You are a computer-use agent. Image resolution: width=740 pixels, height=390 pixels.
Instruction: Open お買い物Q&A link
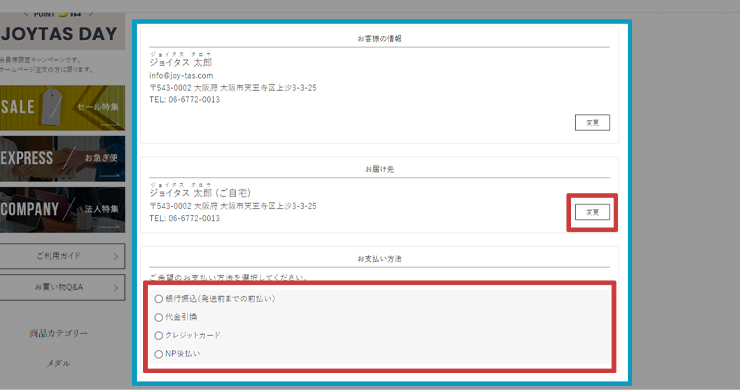coord(62,287)
